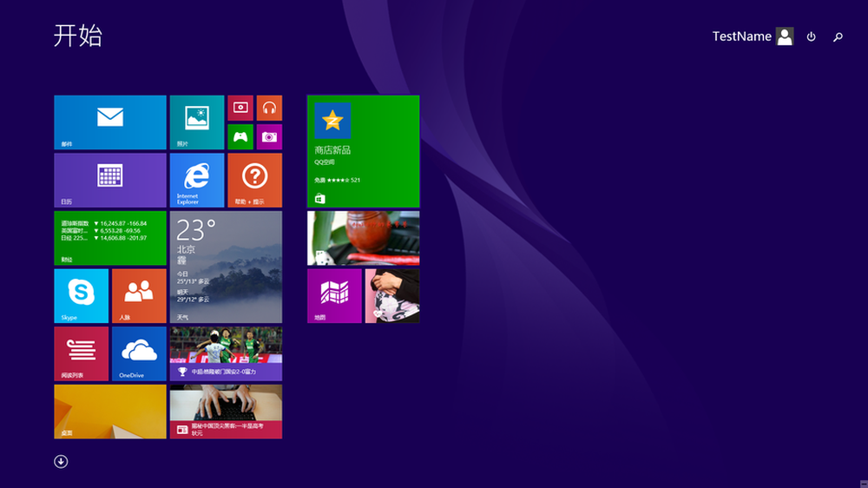Open the News tile with keyboard photo
Image resolution: width=868 pixels, height=488 pixels.
[226, 412]
